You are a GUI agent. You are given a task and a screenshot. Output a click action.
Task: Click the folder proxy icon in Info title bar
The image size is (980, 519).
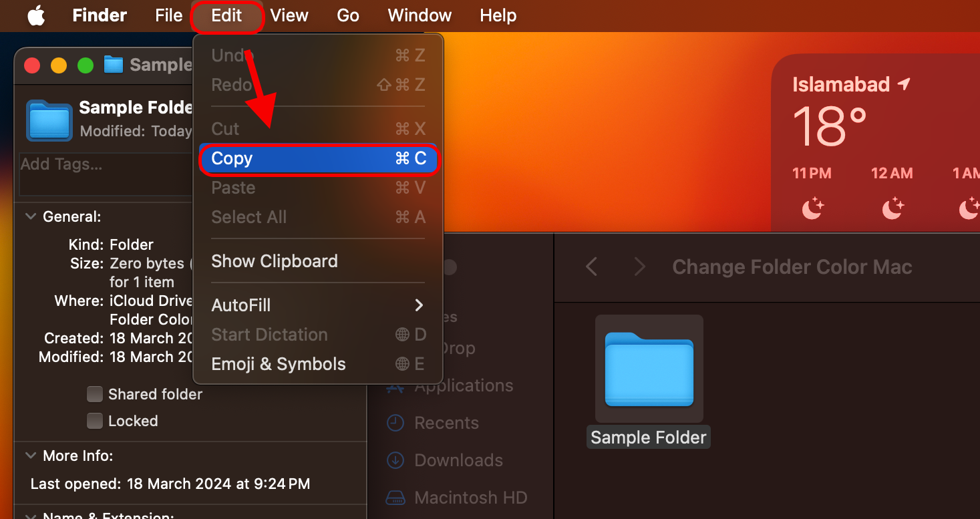(114, 65)
